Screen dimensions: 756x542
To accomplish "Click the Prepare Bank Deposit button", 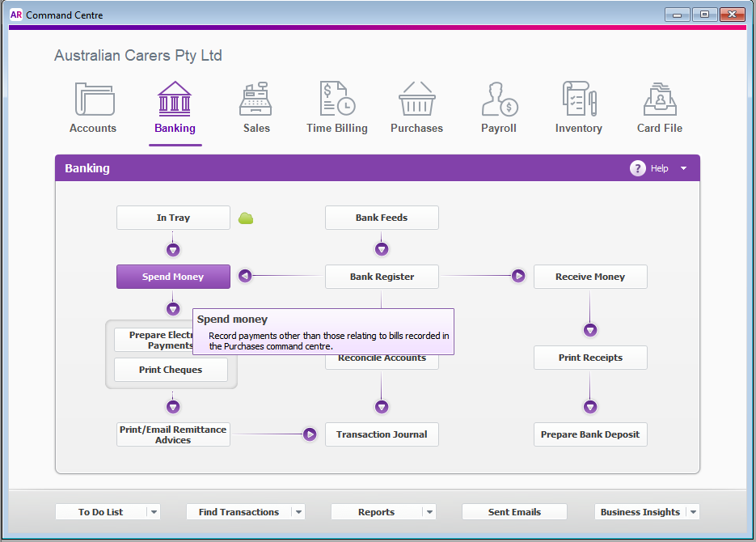I will 590,434.
